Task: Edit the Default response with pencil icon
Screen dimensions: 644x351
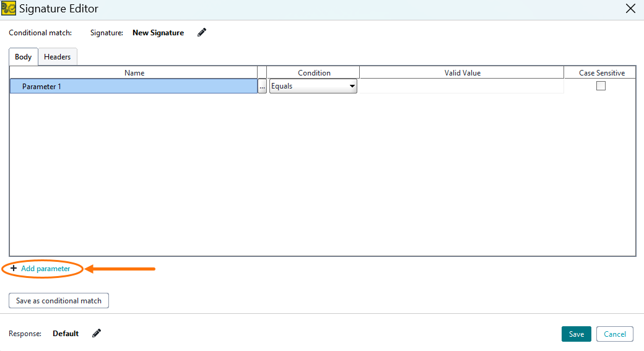Action: point(97,333)
